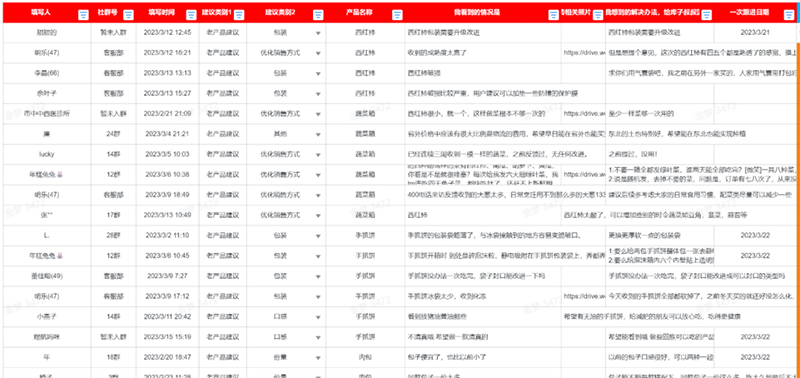This screenshot has width=800, height=378.
Task: Select the 一次跟进日期 header cell
Action: coord(755,12)
